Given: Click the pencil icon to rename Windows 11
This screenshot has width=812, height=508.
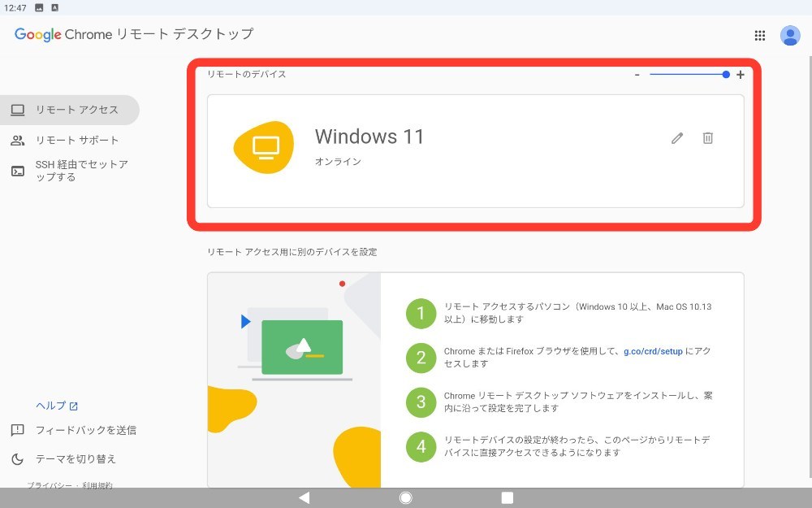Looking at the screenshot, I should tap(677, 138).
